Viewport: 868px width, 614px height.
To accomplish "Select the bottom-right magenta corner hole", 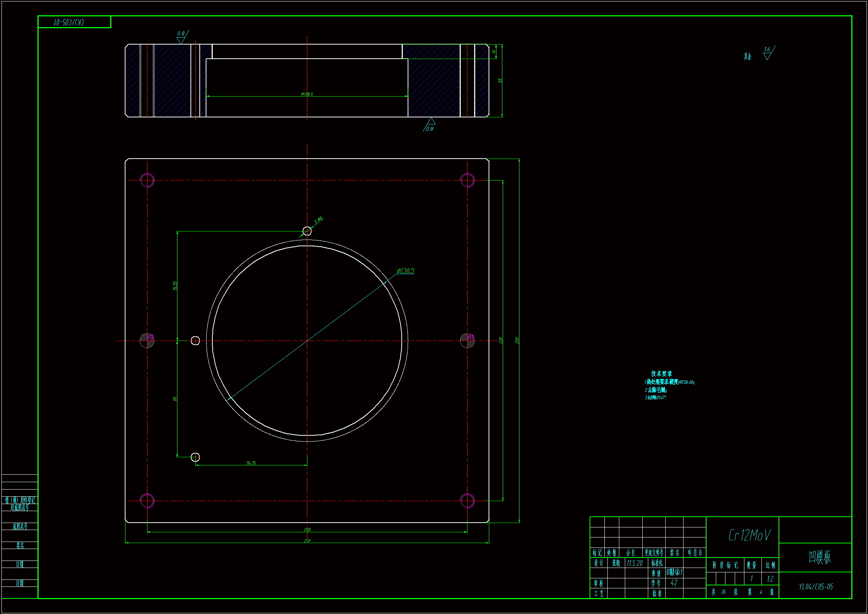I will click(x=467, y=500).
